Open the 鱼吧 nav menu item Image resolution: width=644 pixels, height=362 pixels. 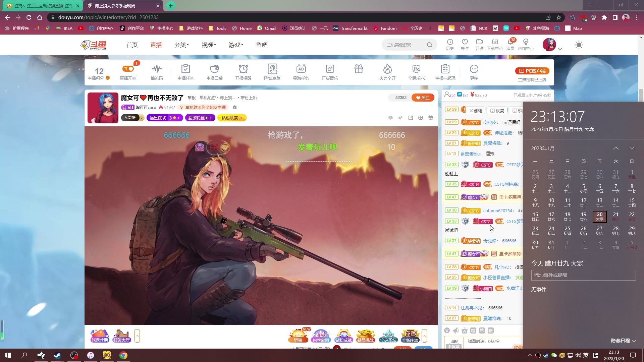point(262,45)
